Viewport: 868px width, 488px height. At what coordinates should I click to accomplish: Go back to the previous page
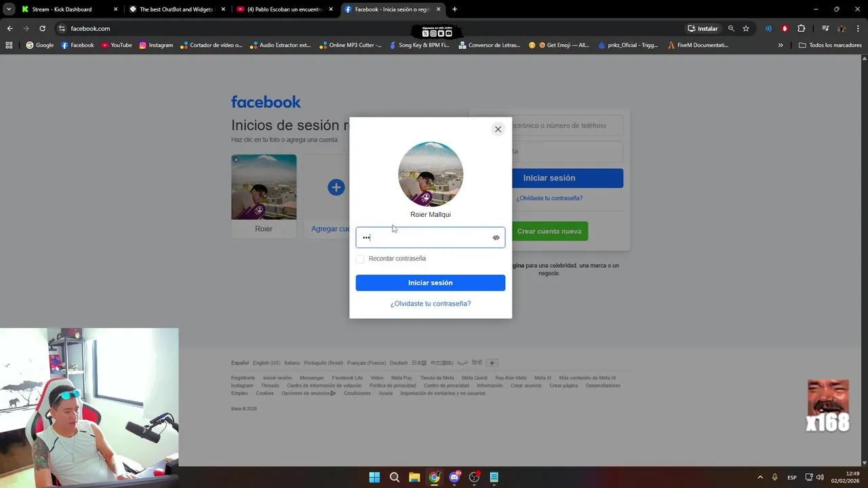pos(9,28)
